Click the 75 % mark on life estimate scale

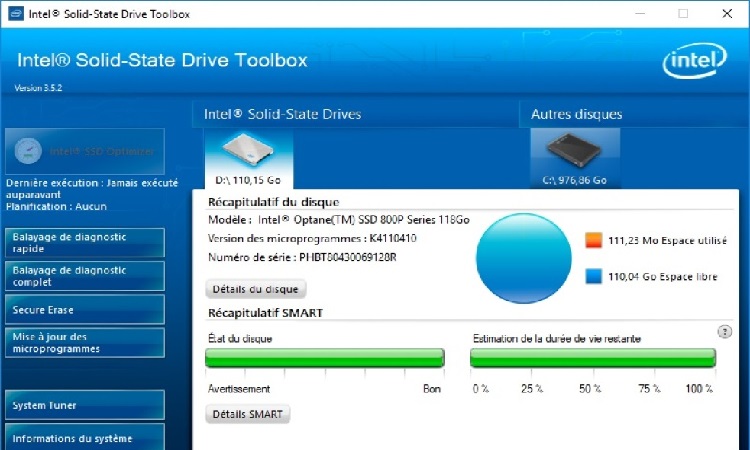[x=649, y=389]
